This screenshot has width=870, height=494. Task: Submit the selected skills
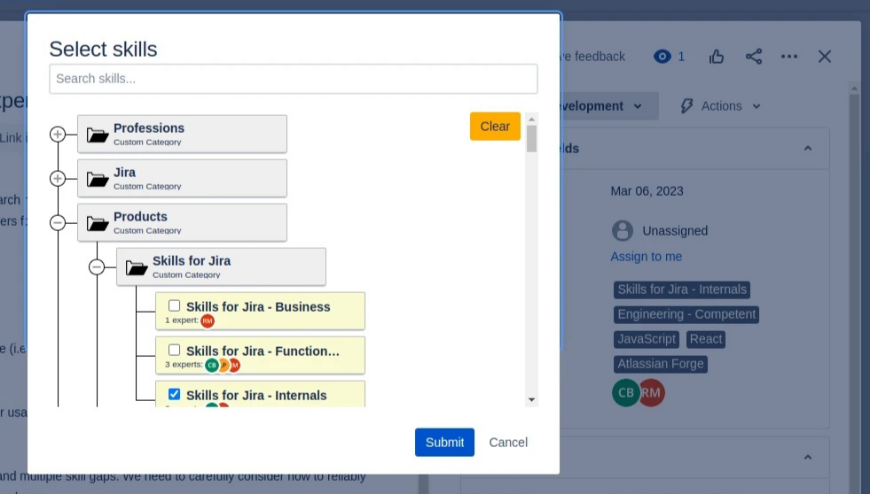444,442
